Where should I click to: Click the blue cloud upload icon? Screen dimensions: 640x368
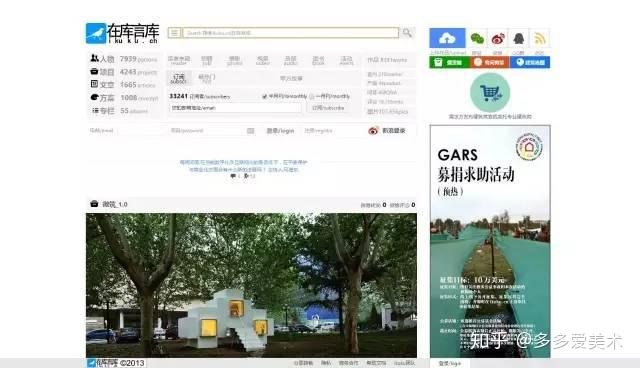click(x=447, y=38)
